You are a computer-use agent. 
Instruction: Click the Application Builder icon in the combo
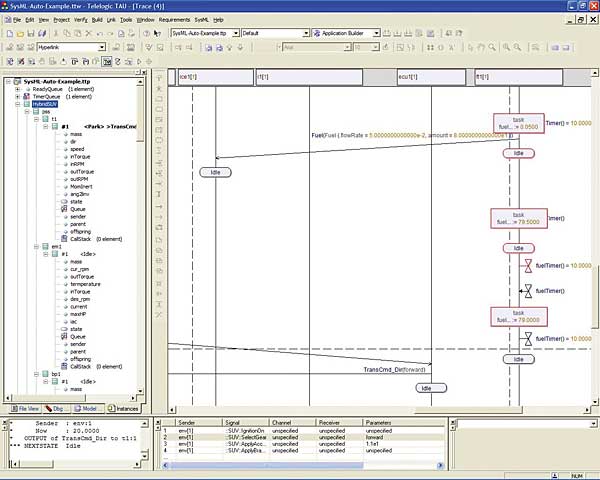317,34
